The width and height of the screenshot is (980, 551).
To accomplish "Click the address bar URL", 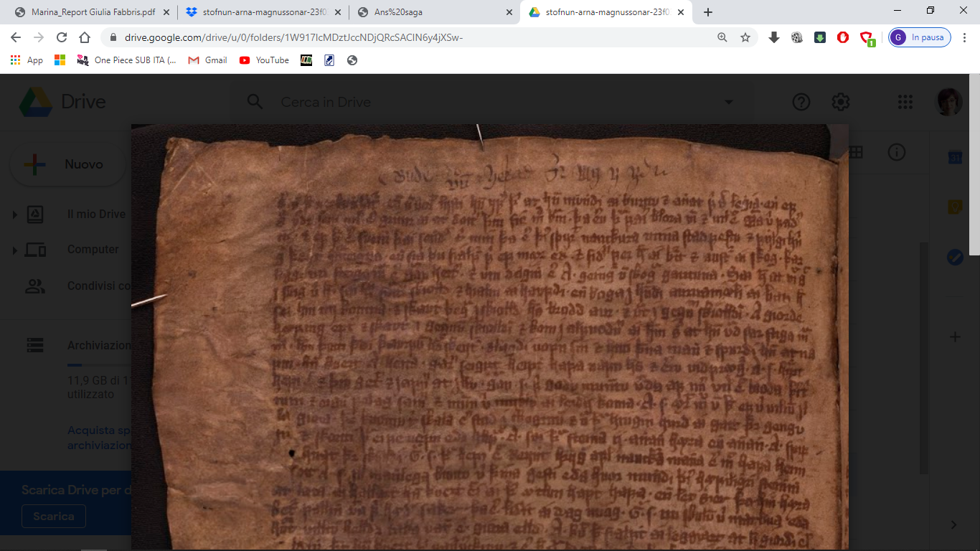I will point(293,37).
